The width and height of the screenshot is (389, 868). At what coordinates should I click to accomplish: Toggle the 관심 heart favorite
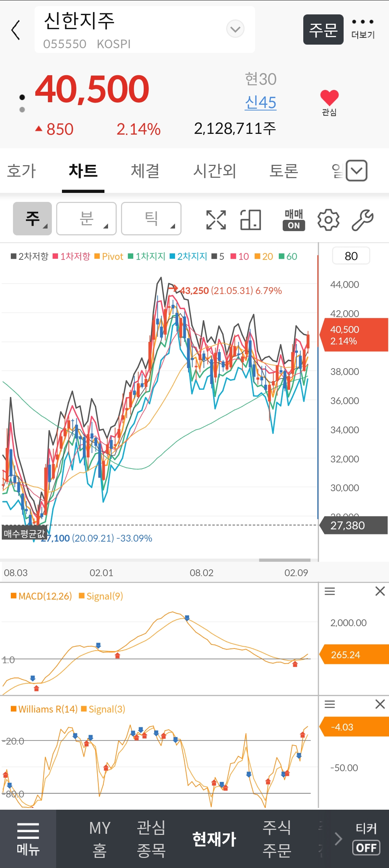click(329, 103)
